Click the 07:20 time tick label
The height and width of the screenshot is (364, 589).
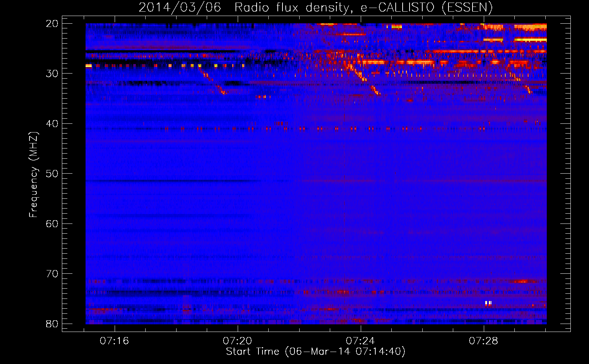[x=238, y=341]
